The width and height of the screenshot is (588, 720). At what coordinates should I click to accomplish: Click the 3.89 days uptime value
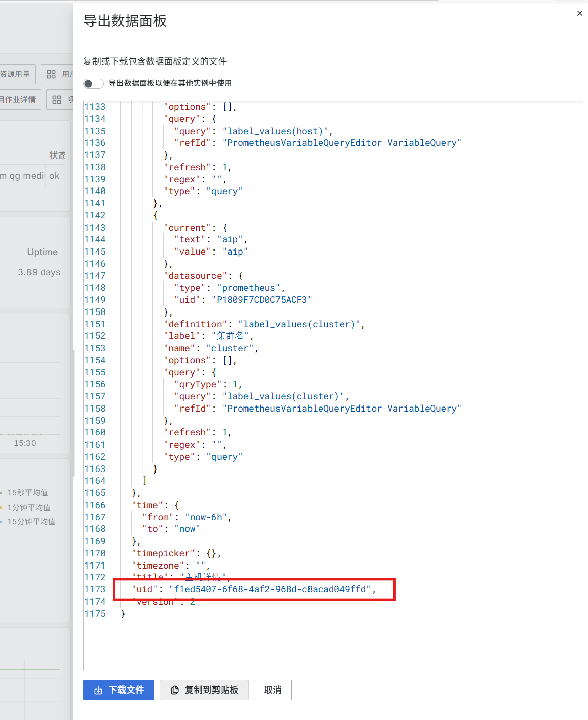39,272
